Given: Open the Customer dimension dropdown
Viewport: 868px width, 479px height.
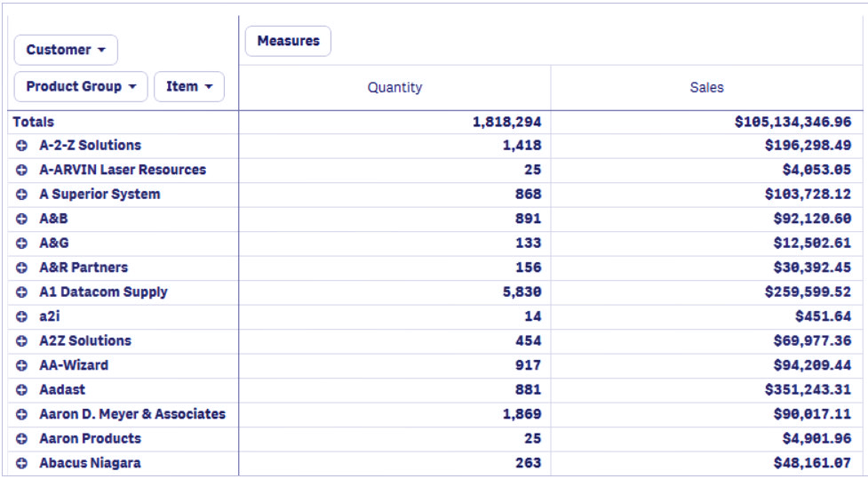Looking at the screenshot, I should [66, 50].
